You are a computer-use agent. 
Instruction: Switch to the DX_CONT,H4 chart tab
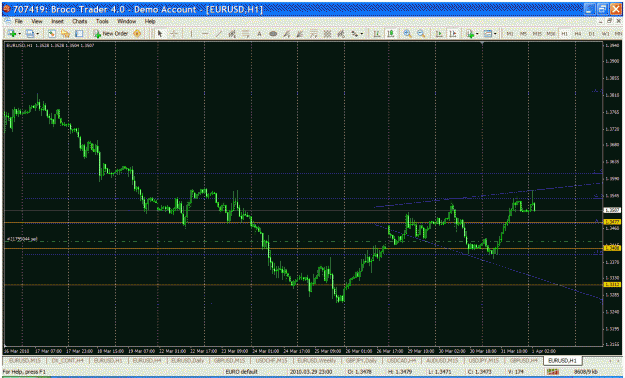67,361
